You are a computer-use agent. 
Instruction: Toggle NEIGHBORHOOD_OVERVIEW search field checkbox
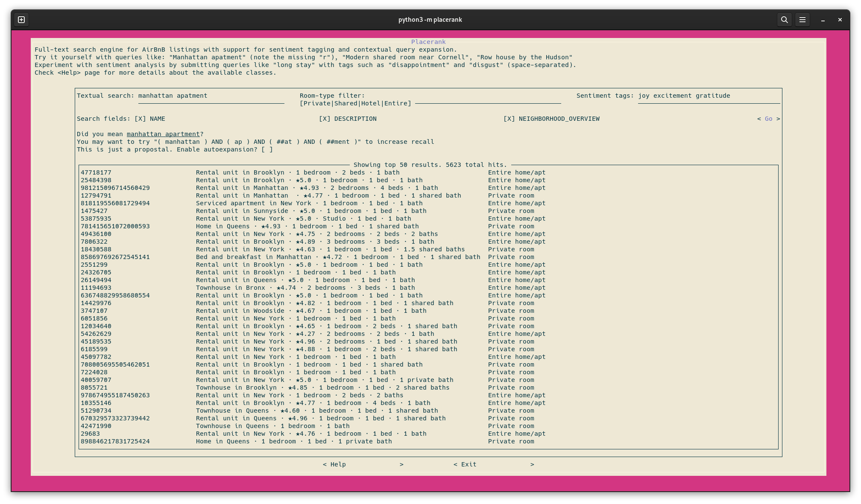point(510,119)
